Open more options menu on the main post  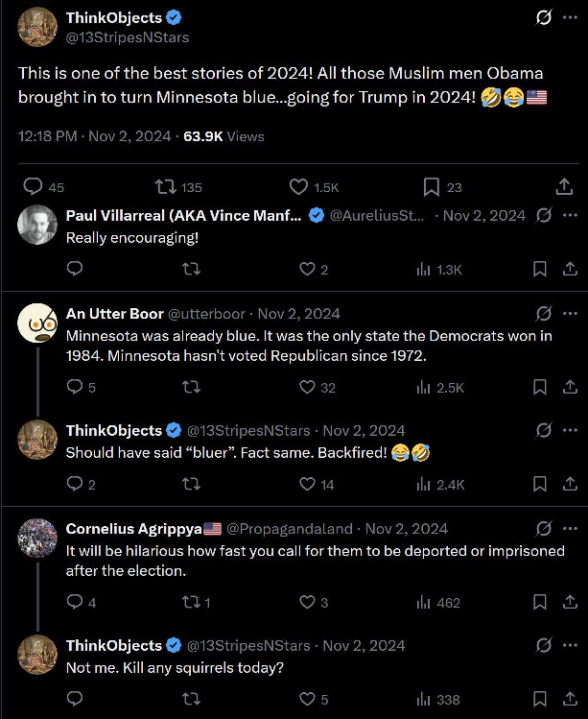pos(571,18)
